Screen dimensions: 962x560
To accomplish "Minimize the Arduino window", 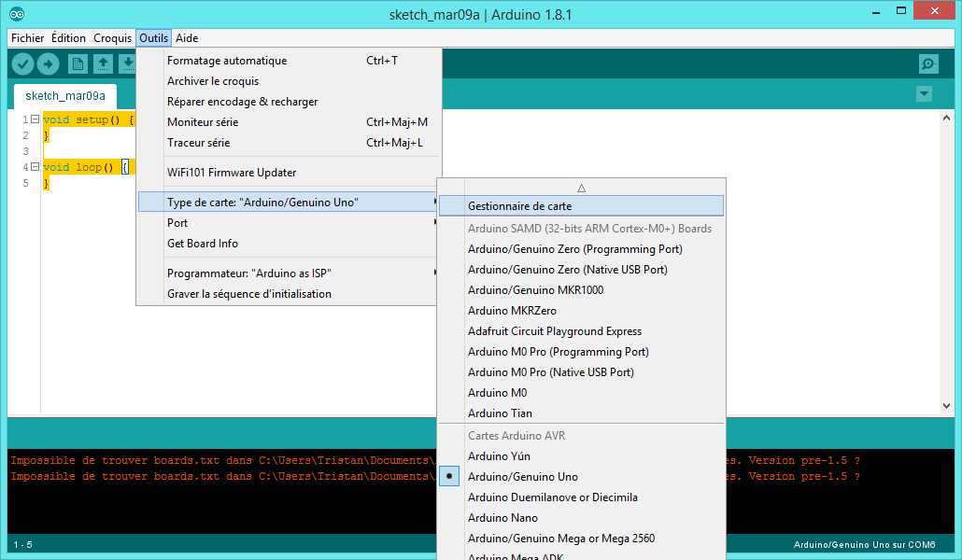I will (876, 11).
